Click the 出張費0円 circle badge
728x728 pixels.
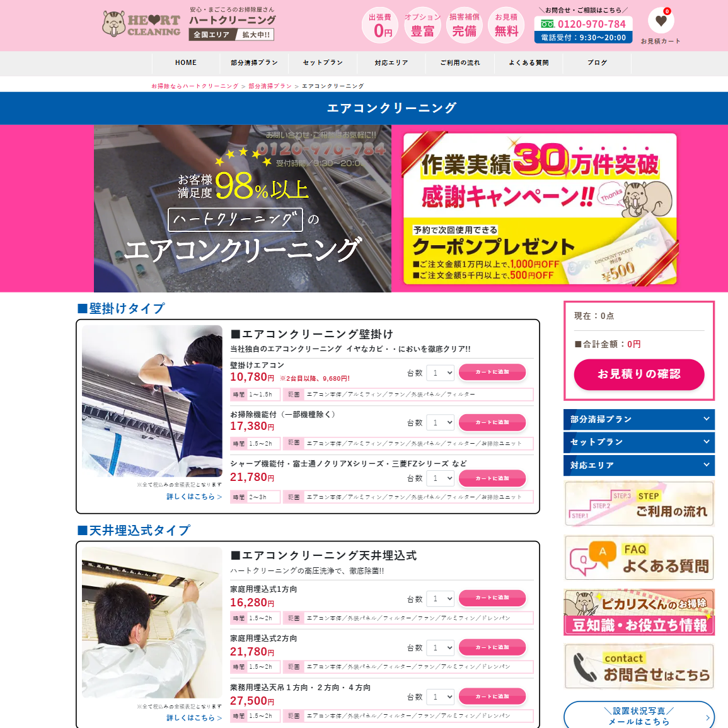tap(379, 26)
